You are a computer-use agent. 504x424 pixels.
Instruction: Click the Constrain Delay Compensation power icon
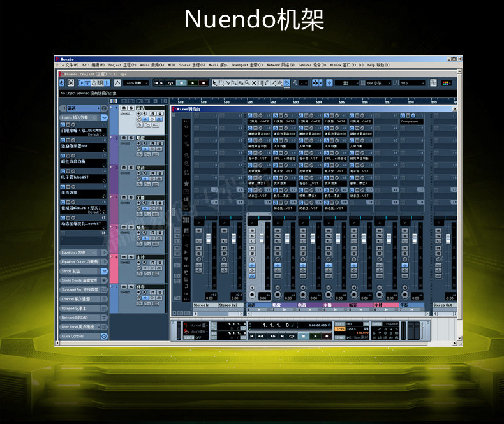coord(62,83)
